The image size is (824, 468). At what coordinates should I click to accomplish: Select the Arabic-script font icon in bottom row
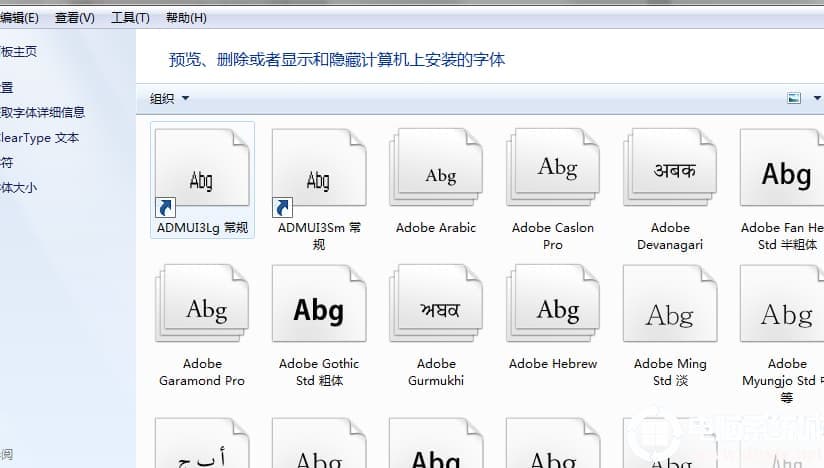(x=202, y=443)
